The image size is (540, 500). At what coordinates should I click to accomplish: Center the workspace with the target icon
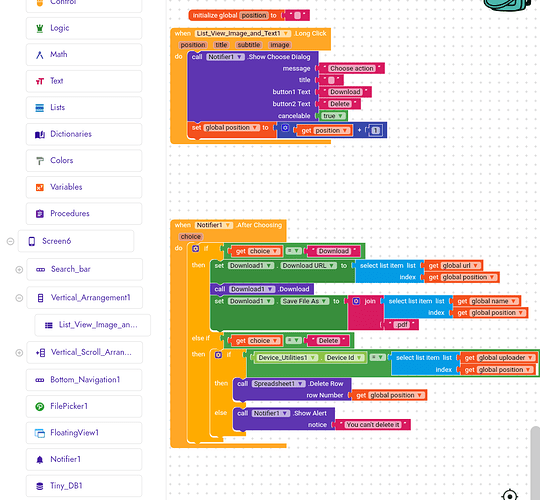coord(510,495)
